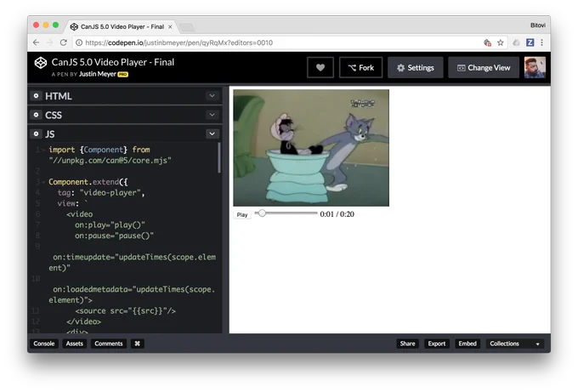Click the video progress slider
The image size is (578, 392).
point(286,213)
